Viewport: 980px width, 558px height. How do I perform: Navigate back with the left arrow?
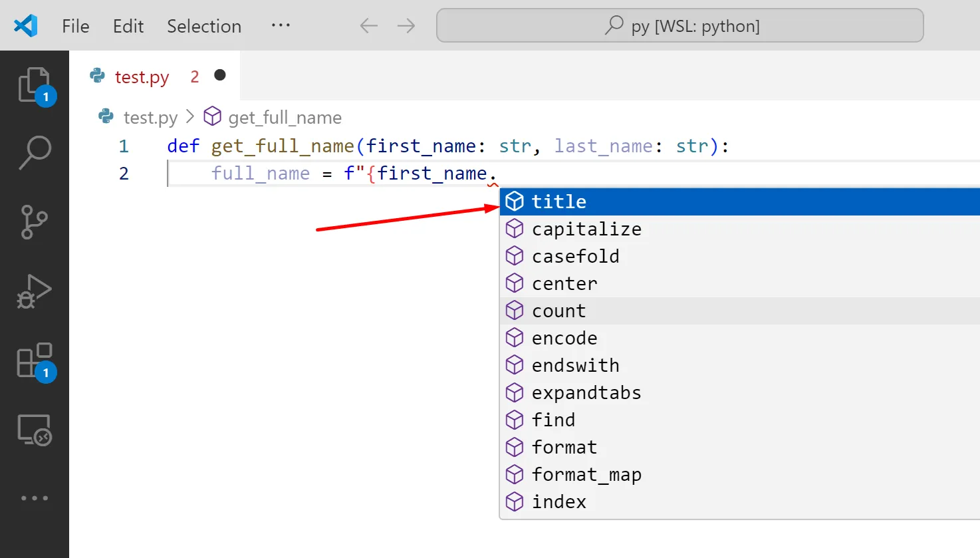point(368,26)
